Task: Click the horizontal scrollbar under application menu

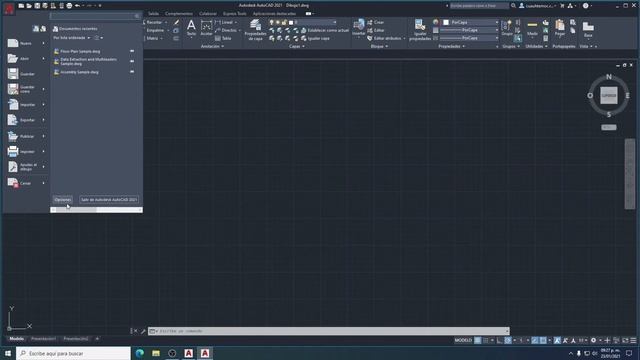Action: 96,210
